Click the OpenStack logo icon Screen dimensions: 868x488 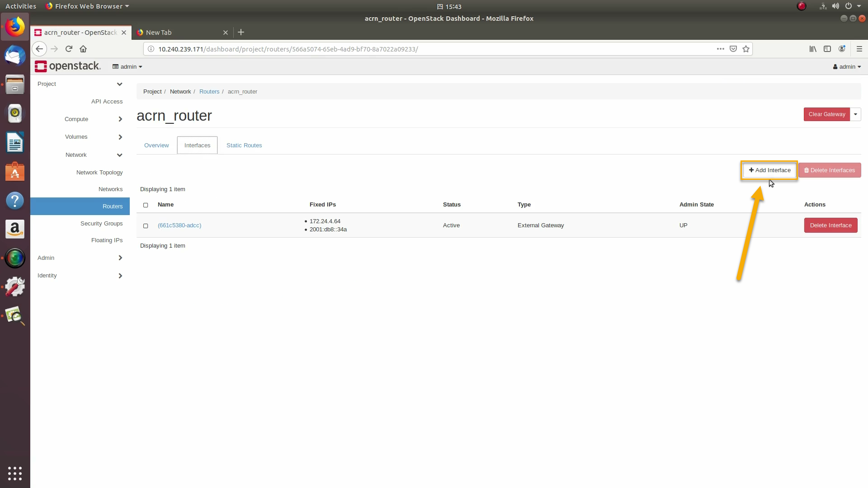coord(41,66)
